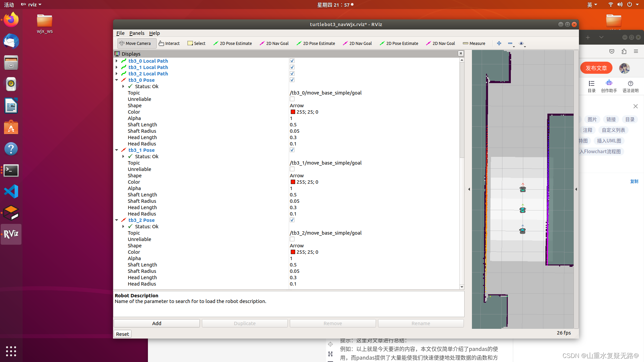The image size is (644, 362).
Task: Toggle the tb3_1 Pose checkbox
Action: 292,150
